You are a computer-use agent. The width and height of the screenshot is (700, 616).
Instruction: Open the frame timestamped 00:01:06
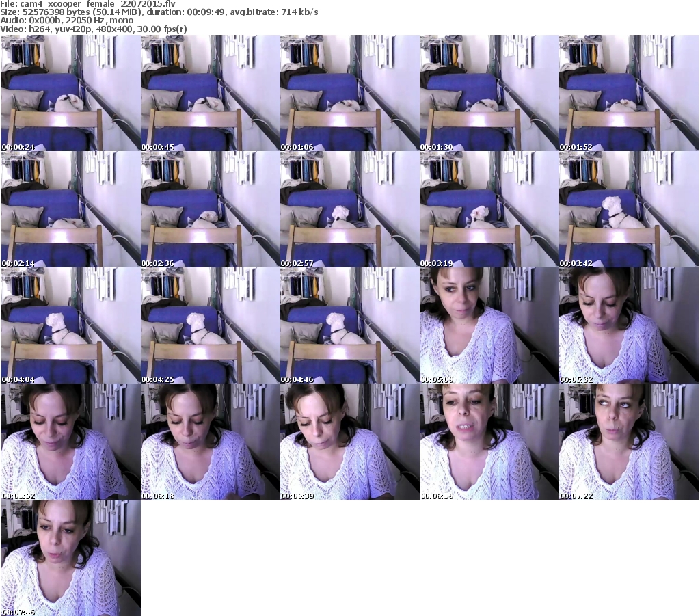pyautogui.click(x=349, y=93)
